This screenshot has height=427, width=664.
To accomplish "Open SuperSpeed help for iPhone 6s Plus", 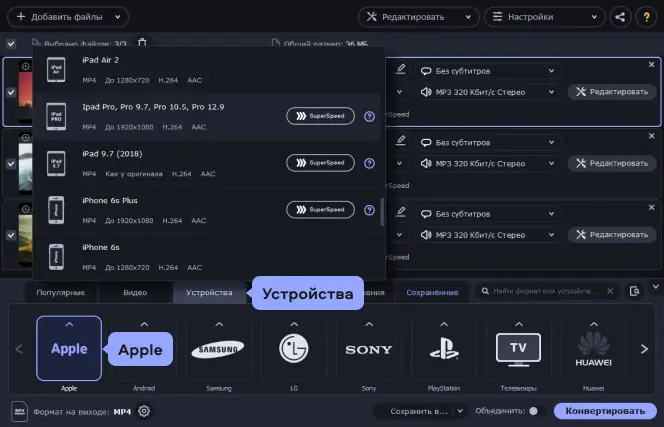I will (x=369, y=210).
